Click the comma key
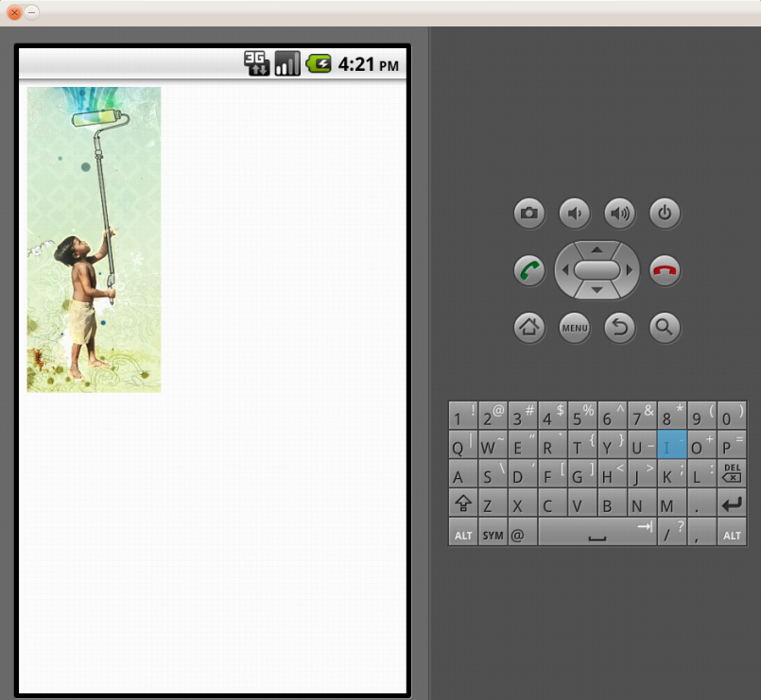 [701, 532]
